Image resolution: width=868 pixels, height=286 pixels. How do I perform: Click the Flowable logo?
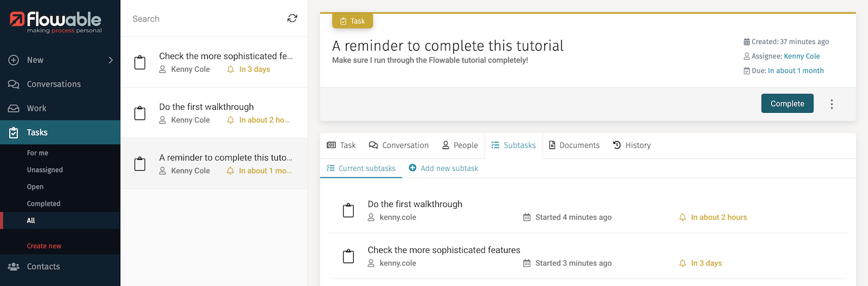(x=56, y=22)
